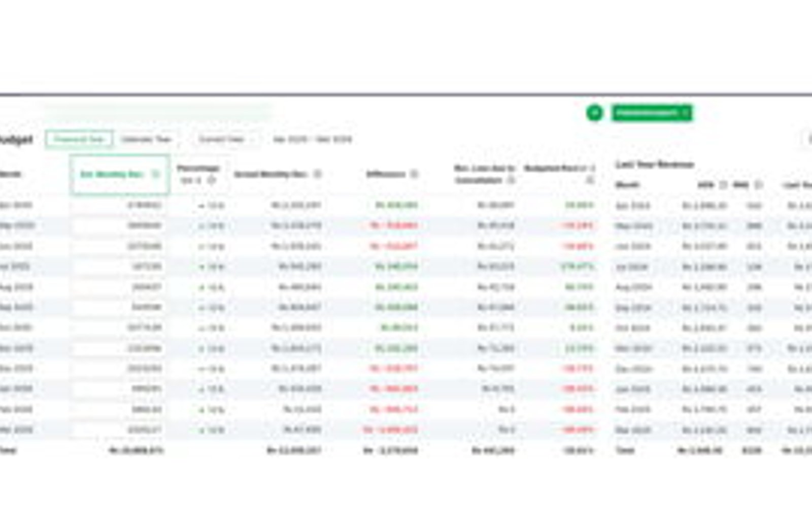Viewport: 812px width, 524px height.
Task: Click the Est. Monthly Rev. field in the last month row
Action: pos(119,430)
